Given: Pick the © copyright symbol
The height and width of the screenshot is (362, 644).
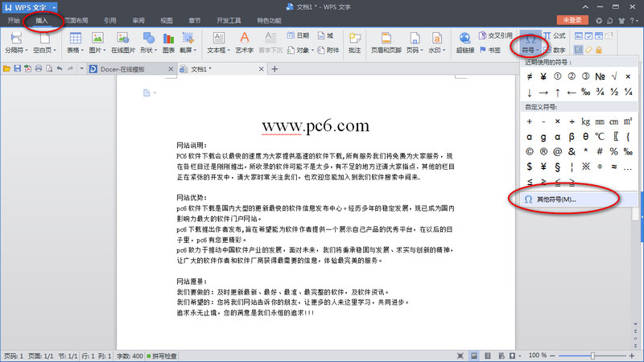Looking at the screenshot, I should coord(530,151).
